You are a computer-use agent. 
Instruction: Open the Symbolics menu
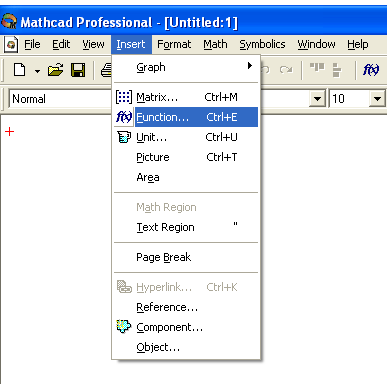(x=262, y=44)
